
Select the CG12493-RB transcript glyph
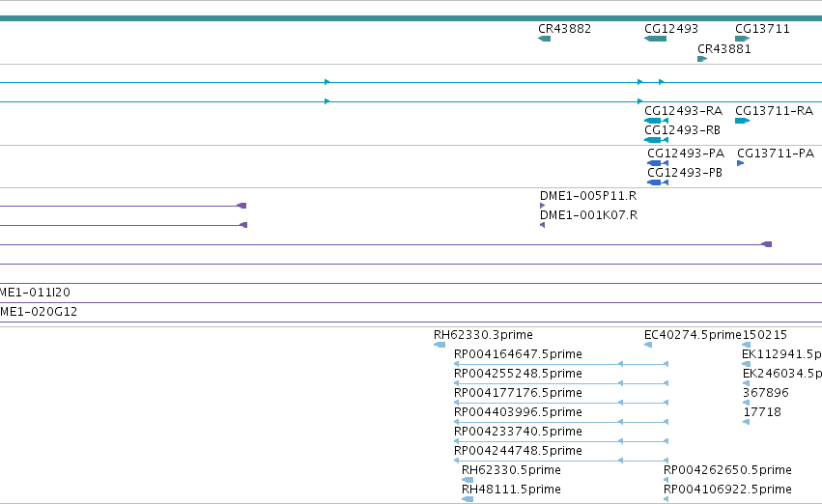[x=656, y=140]
